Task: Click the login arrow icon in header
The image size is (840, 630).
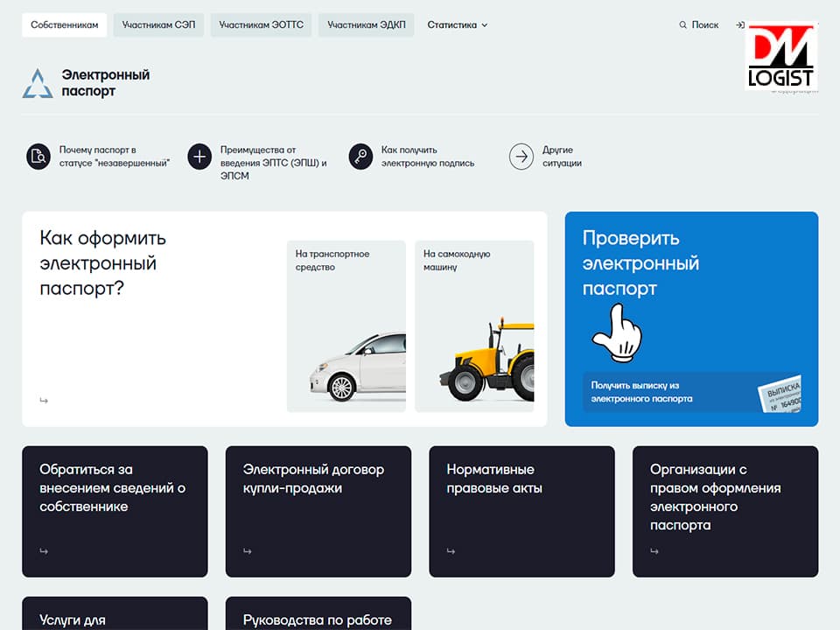Action: pos(740,24)
